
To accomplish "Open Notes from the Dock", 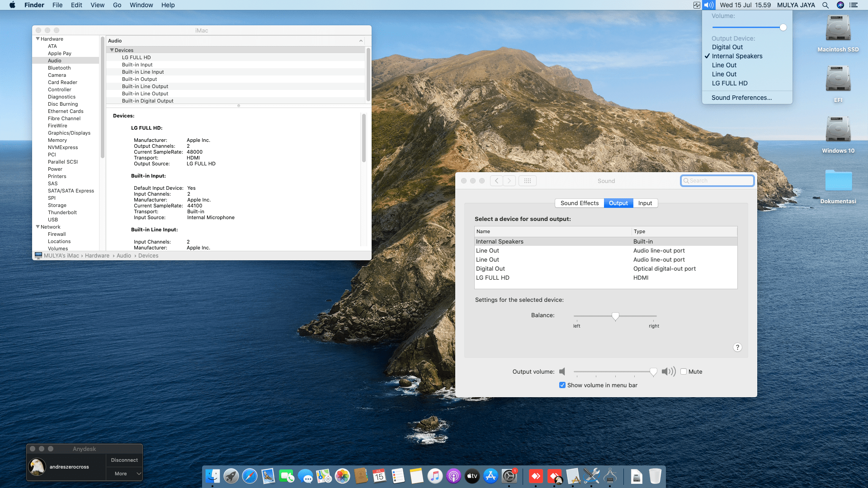I will tap(416, 476).
